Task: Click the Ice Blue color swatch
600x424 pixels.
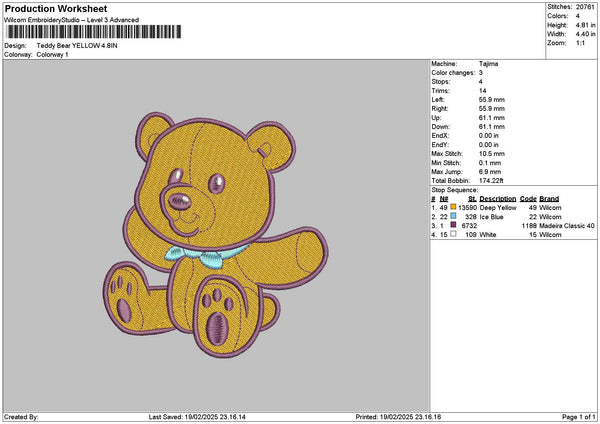Action: tap(453, 216)
